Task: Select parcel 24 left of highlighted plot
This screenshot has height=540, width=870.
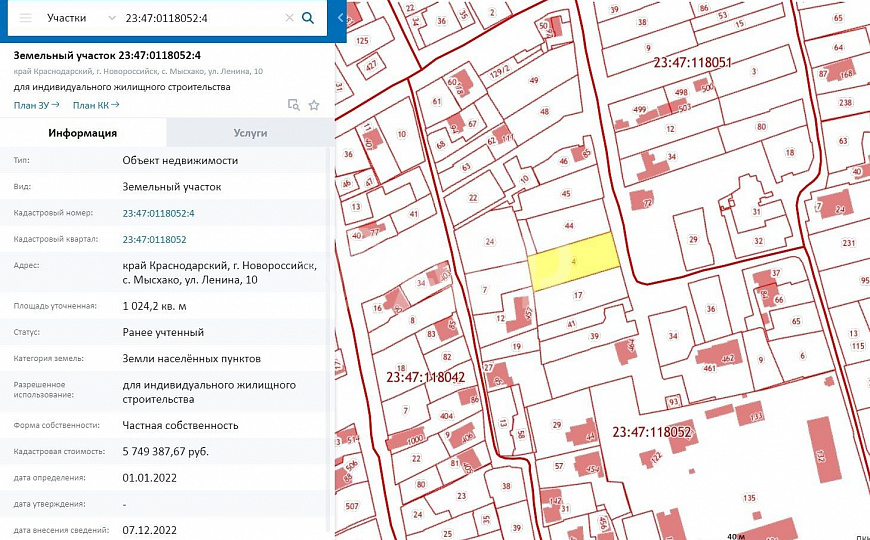Action: [x=489, y=242]
